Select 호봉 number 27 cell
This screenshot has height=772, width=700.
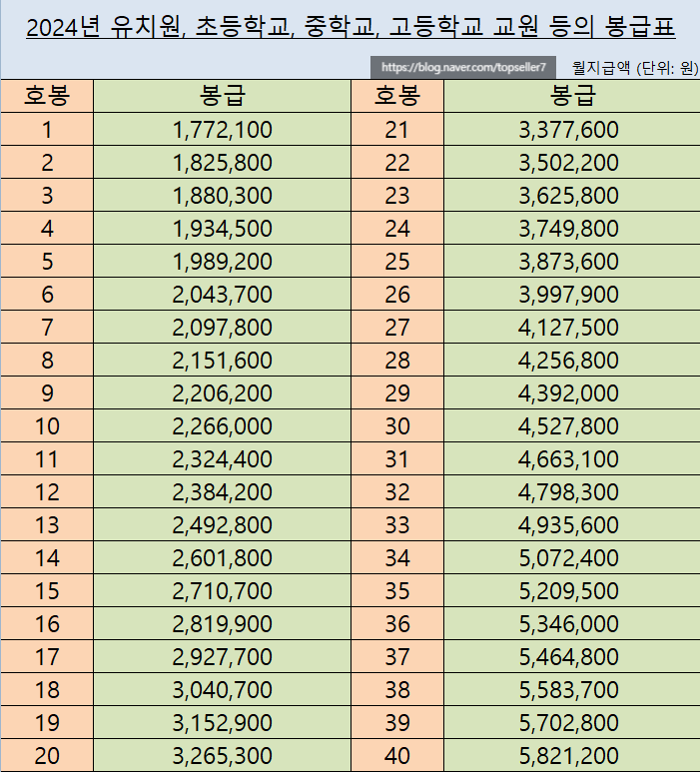pos(397,328)
